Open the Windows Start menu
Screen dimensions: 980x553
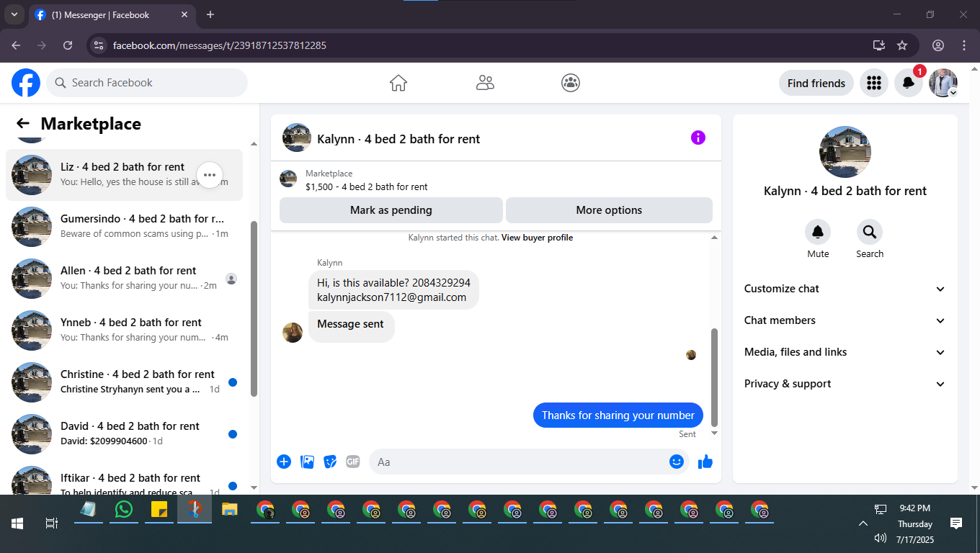pos(17,523)
